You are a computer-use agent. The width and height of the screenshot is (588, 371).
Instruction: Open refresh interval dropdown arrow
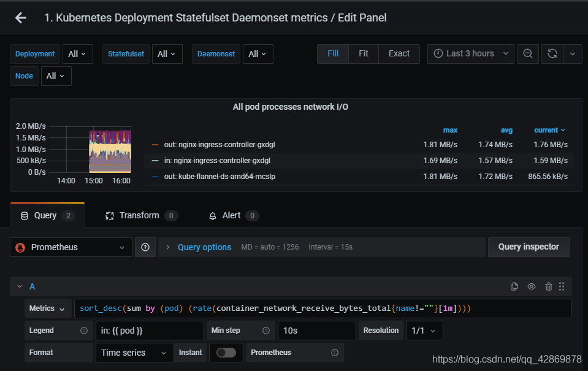click(572, 53)
